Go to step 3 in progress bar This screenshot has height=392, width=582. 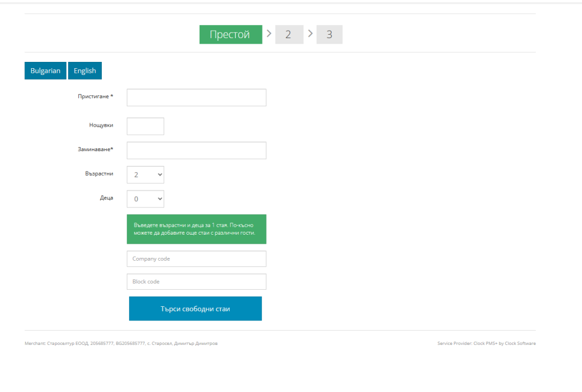tap(329, 35)
